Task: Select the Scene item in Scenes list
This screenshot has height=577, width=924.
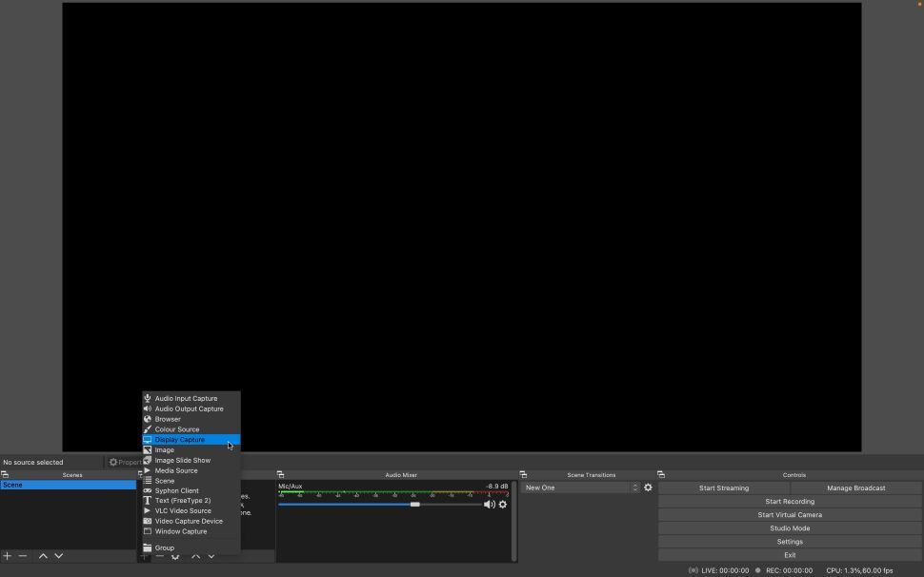Action: coord(69,486)
